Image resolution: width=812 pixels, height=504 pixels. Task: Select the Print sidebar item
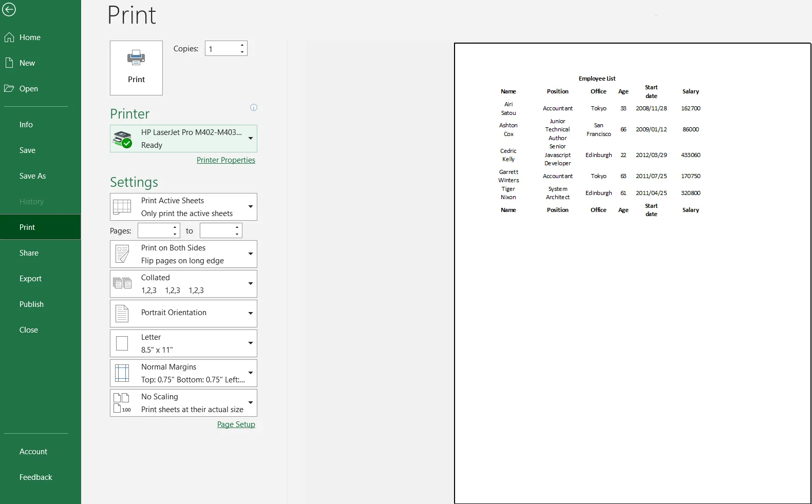click(40, 227)
